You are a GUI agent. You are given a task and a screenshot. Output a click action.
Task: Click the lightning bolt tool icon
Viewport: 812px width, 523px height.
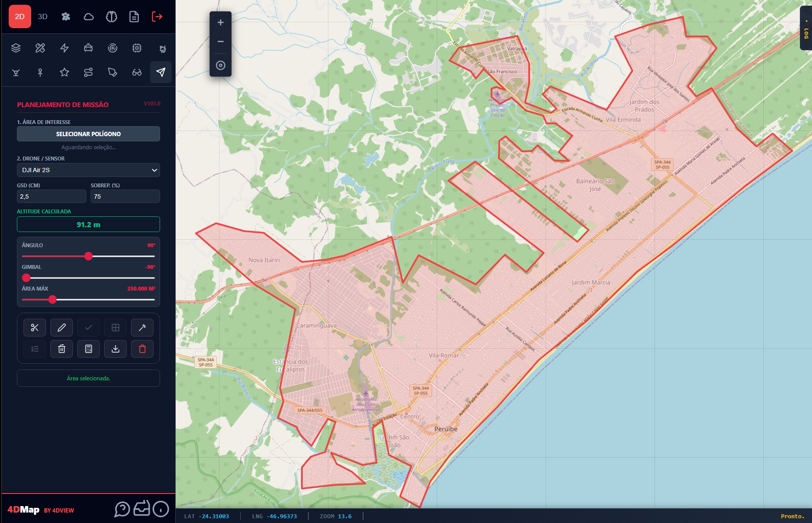coord(64,48)
